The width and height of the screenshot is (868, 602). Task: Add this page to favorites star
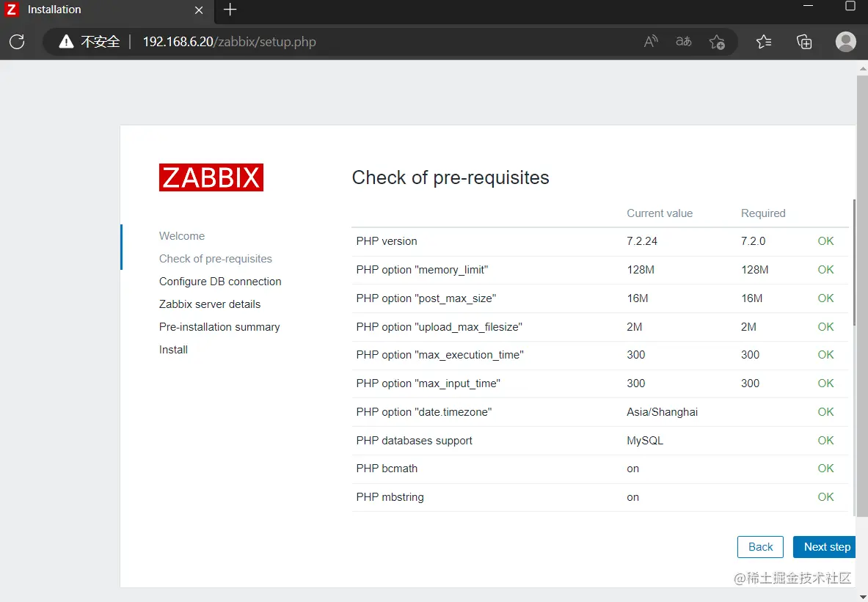point(717,42)
